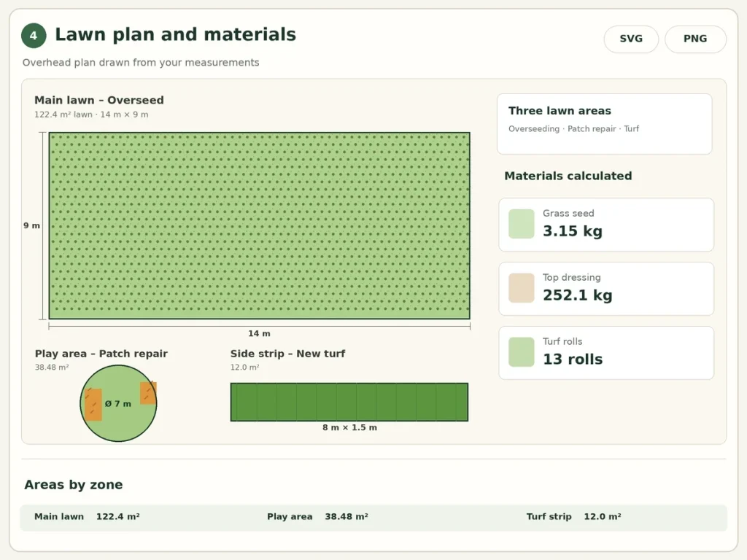Click 'Main lawn' label in zone row
The height and width of the screenshot is (560, 747).
(59, 517)
